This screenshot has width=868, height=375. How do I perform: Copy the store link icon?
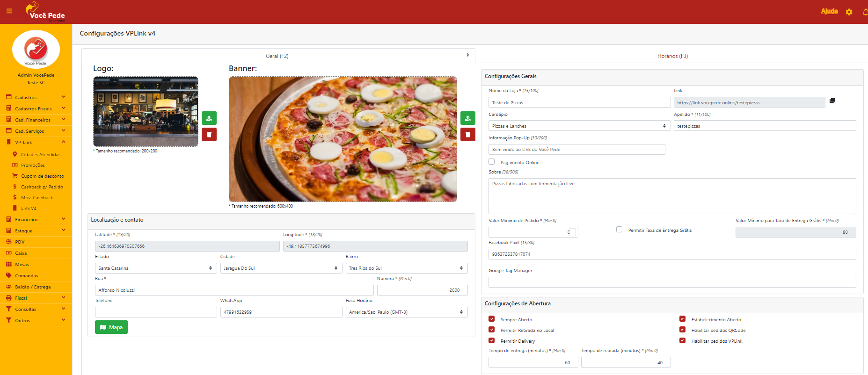pos(832,101)
